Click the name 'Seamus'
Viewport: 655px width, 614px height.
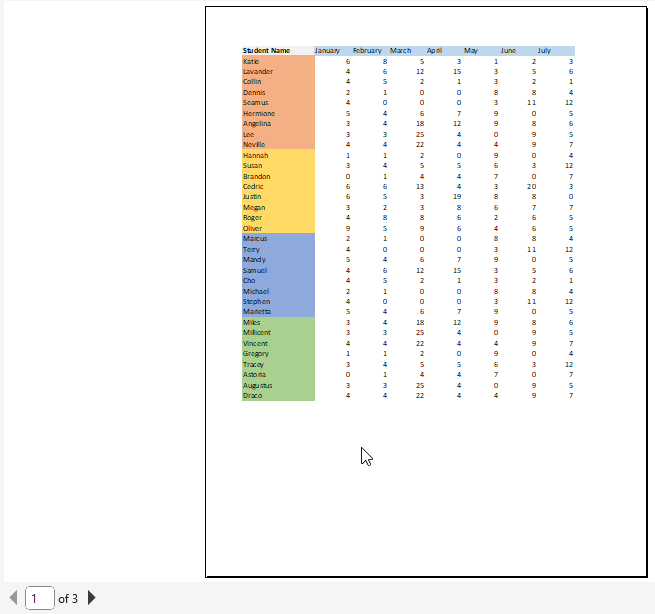point(256,102)
